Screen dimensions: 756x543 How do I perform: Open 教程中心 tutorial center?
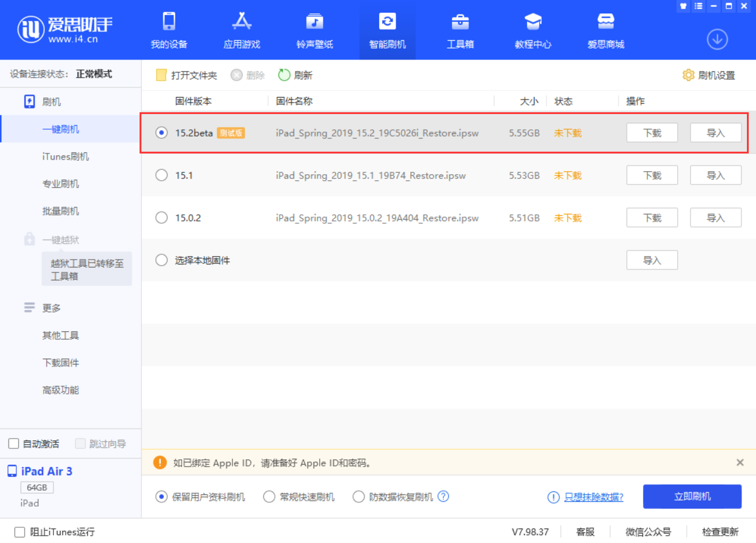533,30
